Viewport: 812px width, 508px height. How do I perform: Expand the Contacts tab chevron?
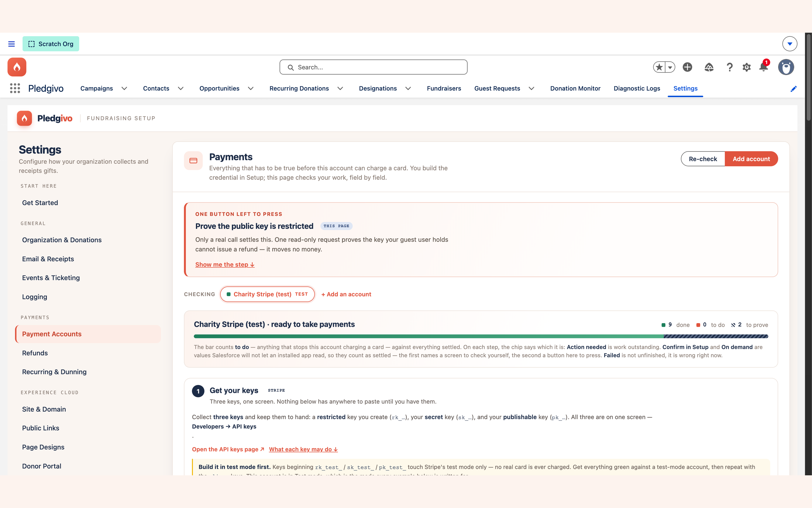pos(180,88)
